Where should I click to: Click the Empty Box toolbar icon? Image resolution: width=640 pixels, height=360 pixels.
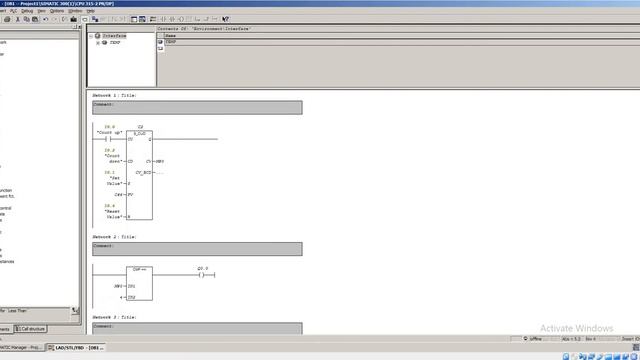pyautogui.click(x=189, y=19)
